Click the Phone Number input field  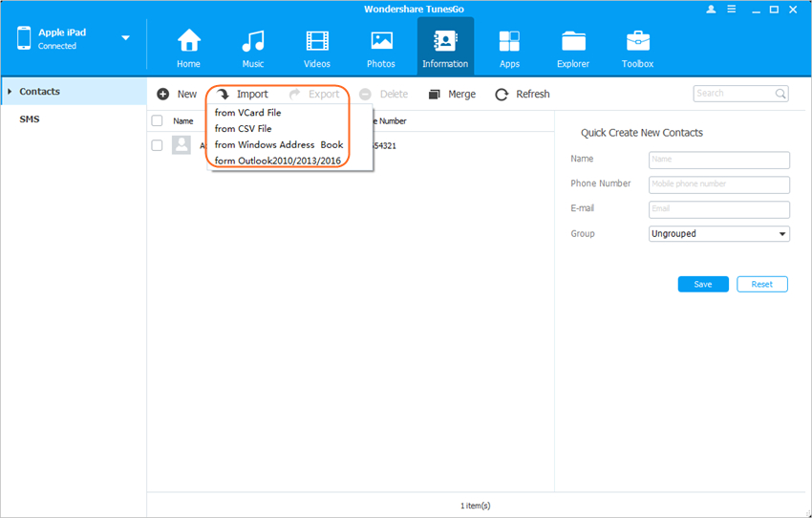718,184
